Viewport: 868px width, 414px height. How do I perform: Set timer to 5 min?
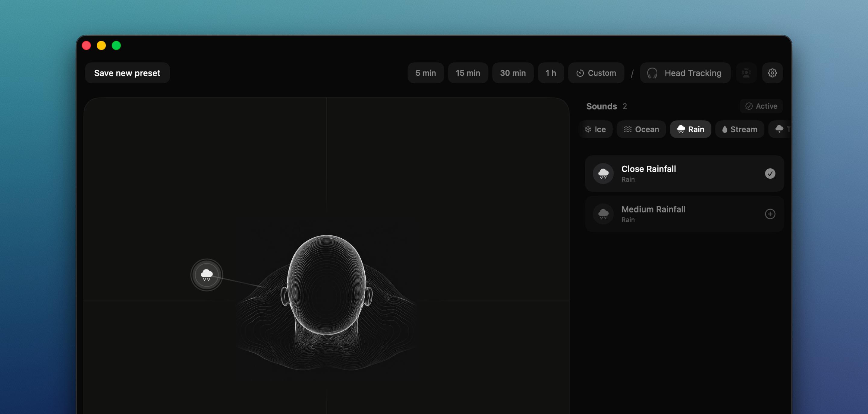click(x=425, y=73)
